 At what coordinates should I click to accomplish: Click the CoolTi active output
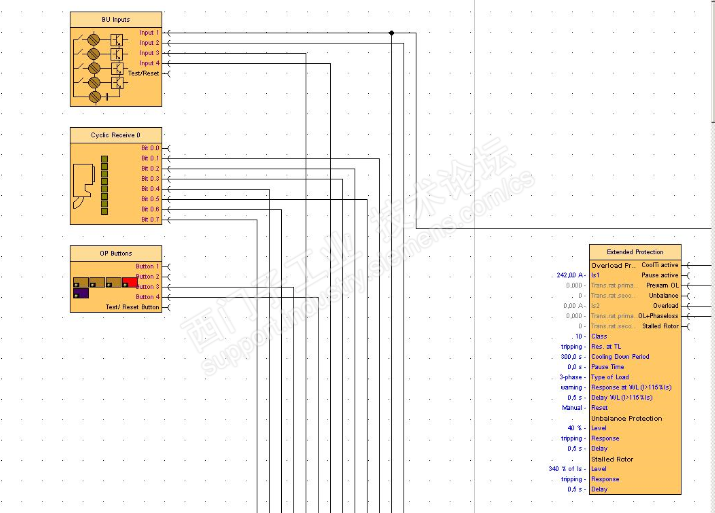(686, 265)
